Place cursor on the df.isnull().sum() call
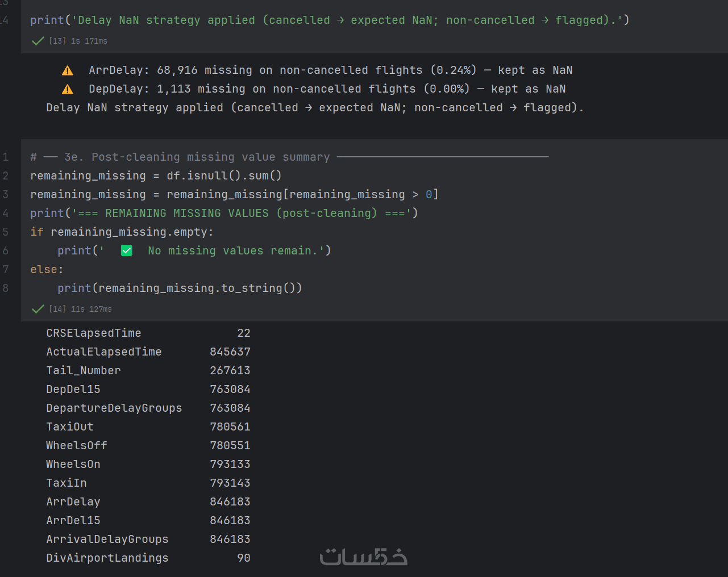This screenshot has width=728, height=577. [224, 175]
